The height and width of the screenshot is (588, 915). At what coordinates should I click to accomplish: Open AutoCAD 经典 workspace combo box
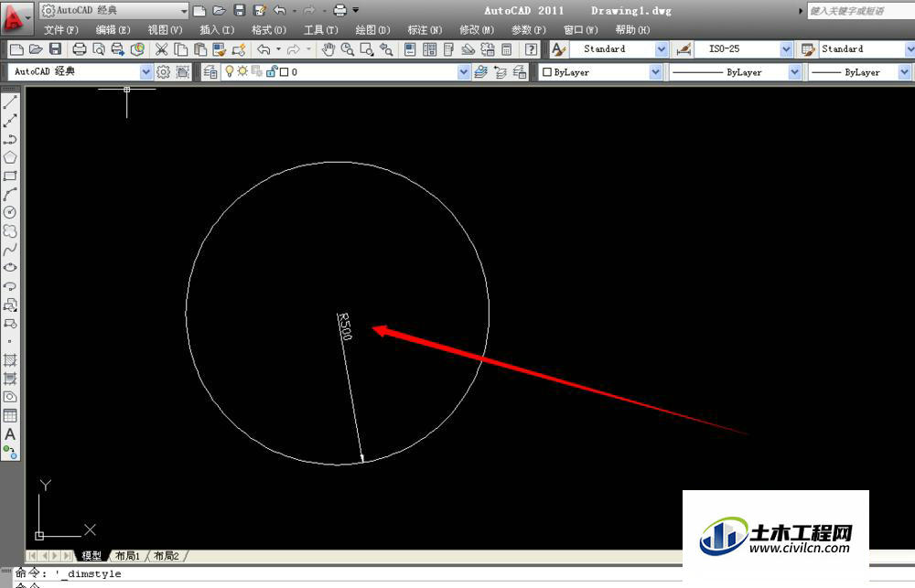81,71
